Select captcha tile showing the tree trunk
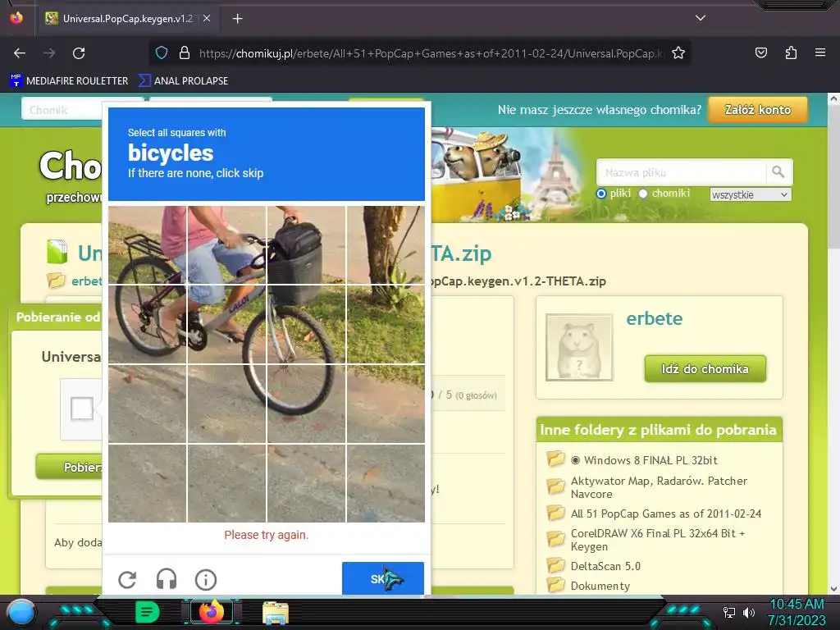 tap(386, 244)
